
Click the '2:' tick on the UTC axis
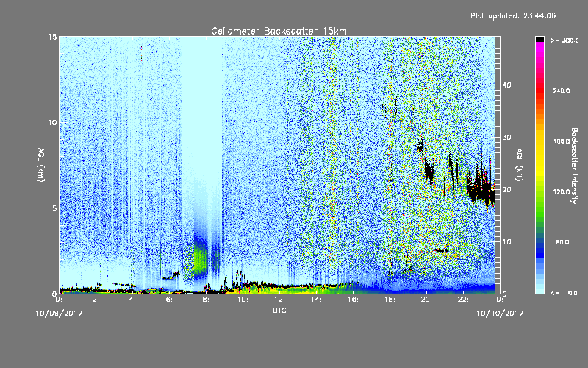pos(96,300)
